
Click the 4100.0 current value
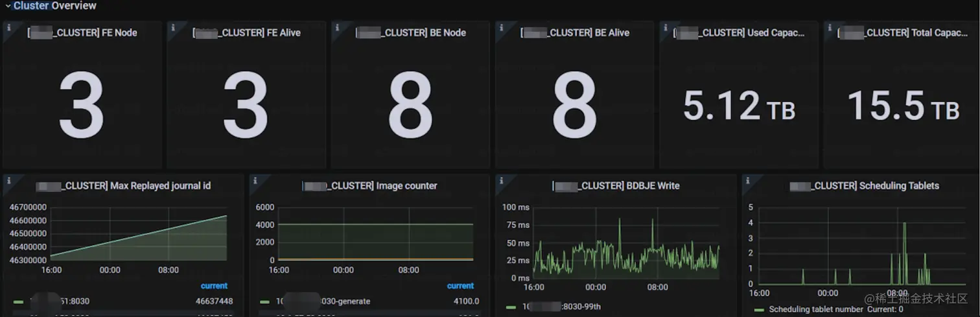[x=465, y=301]
